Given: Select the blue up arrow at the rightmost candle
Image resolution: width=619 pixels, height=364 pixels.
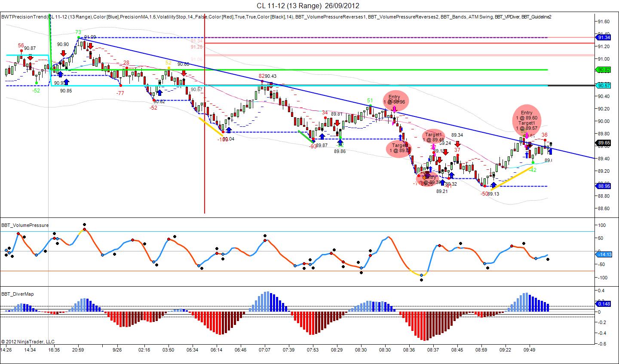Looking at the screenshot, I should [551, 151].
